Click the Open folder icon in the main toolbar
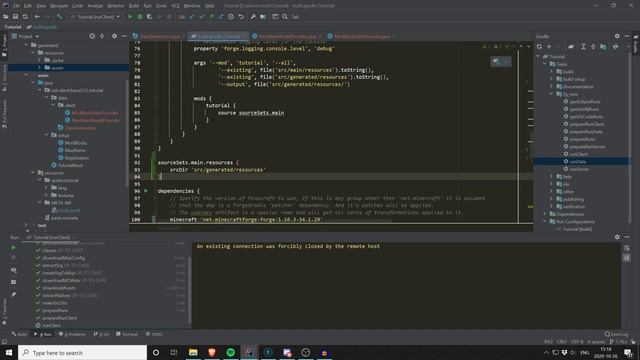Viewport: 640px width, 360px height. 6,17
